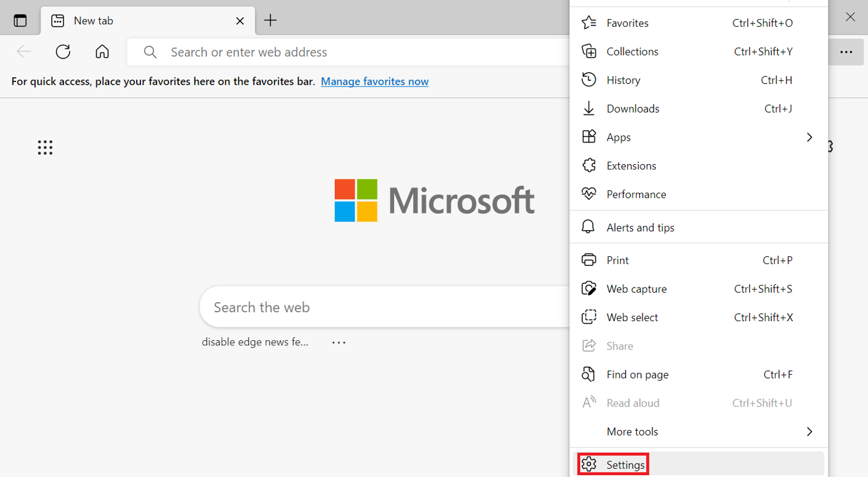
Task: Click the Collections icon in the menu
Action: tap(589, 52)
